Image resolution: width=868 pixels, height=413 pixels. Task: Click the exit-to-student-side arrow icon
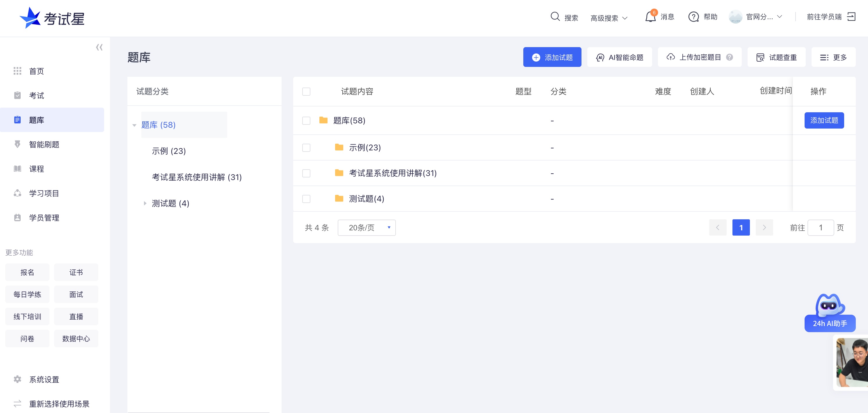pyautogui.click(x=851, y=17)
